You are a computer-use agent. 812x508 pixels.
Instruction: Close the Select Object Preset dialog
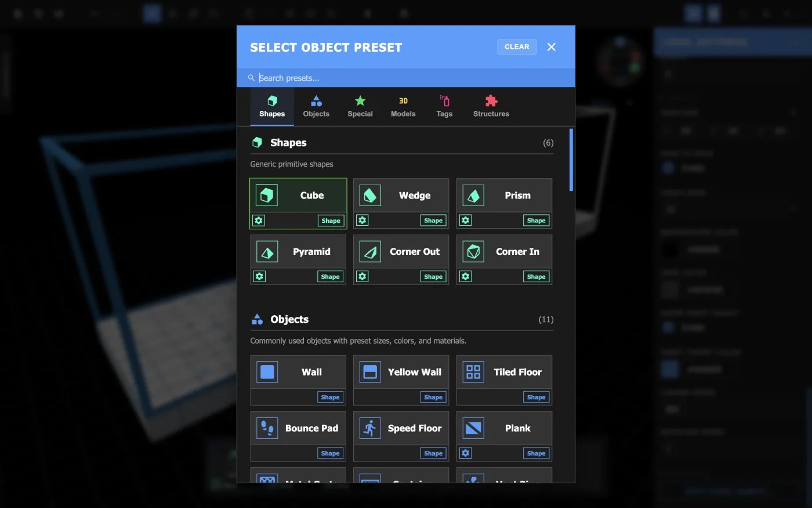tap(552, 47)
